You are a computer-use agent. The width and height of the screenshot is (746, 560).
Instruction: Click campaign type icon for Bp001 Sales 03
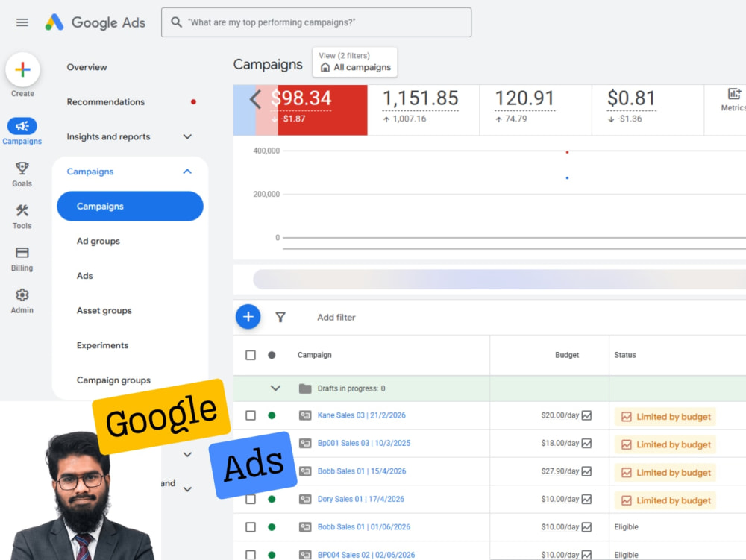[x=305, y=443]
